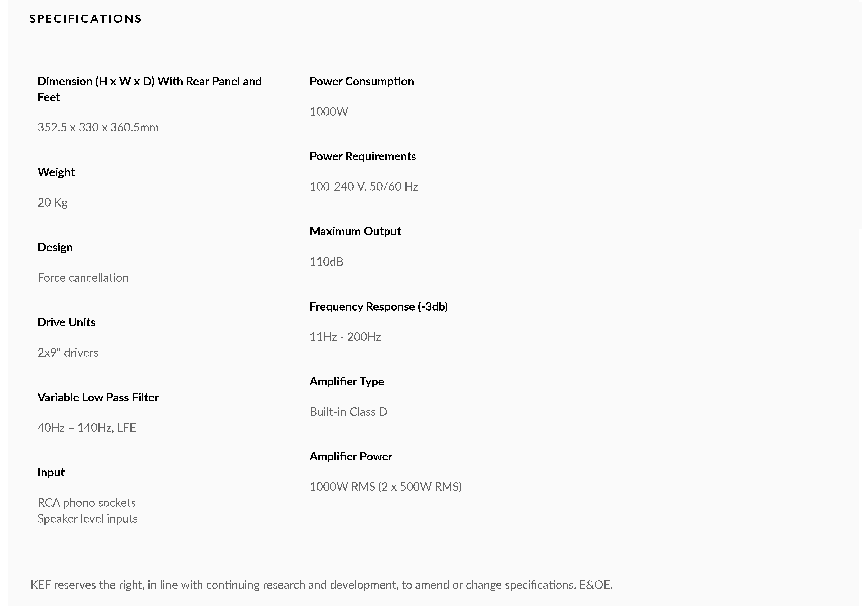Screen dimensions: 868x606
Task: Click the Force cancellation text
Action: pos(83,278)
